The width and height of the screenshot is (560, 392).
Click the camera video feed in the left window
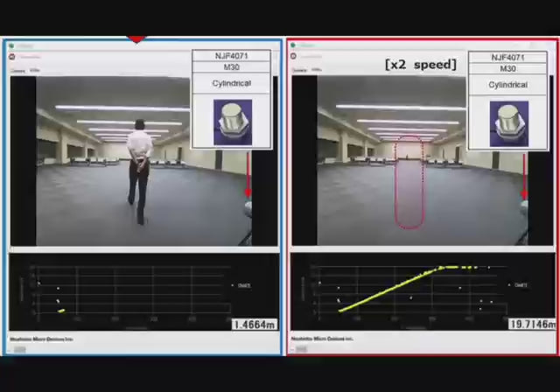click(143, 161)
